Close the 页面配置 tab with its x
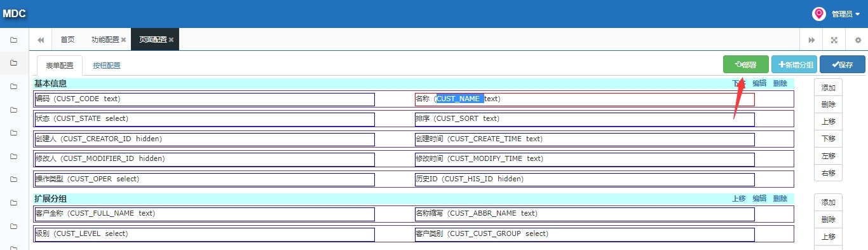This screenshot has width=868, height=250. (172, 39)
